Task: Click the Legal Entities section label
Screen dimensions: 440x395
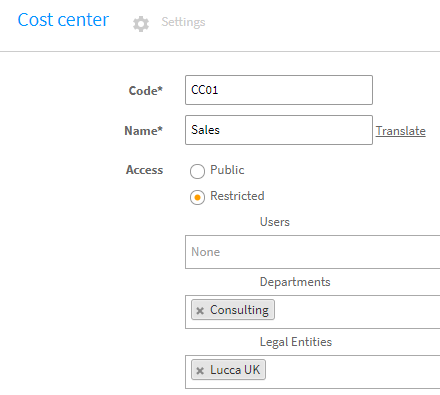Action: [296, 342]
